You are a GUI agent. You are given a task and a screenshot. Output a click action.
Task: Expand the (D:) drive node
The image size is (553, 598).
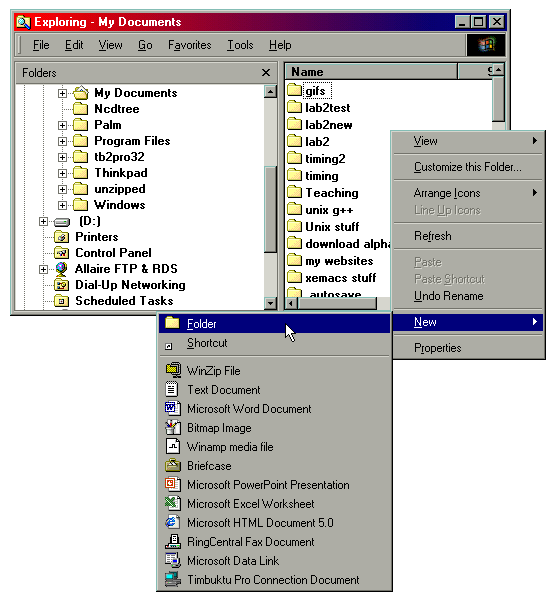pyautogui.click(x=43, y=221)
